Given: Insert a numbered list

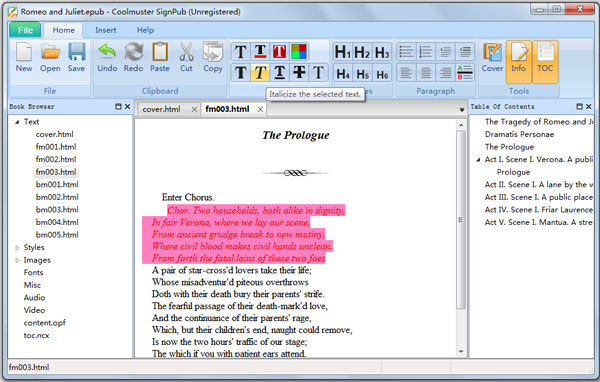Looking at the screenshot, I should click(426, 52).
